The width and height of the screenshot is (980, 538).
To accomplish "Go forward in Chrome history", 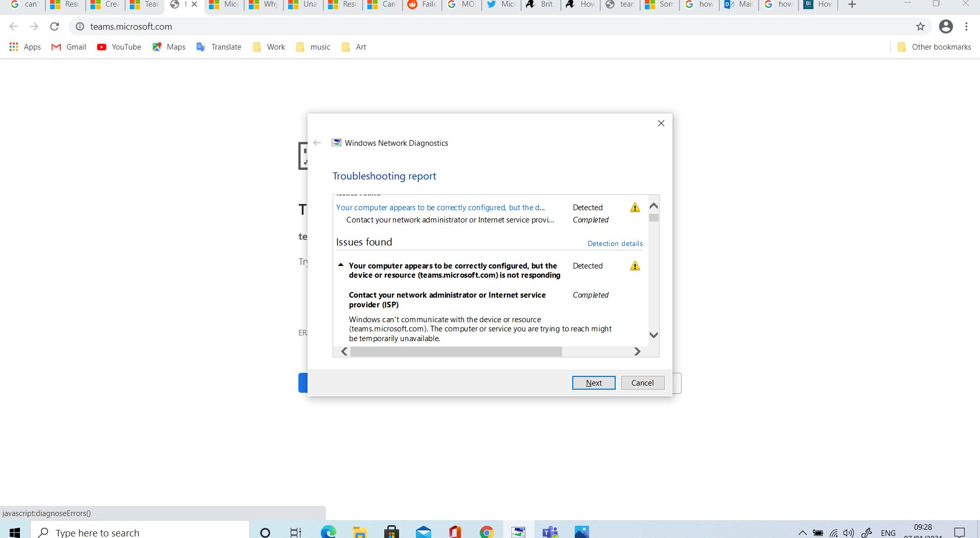I will [34, 26].
